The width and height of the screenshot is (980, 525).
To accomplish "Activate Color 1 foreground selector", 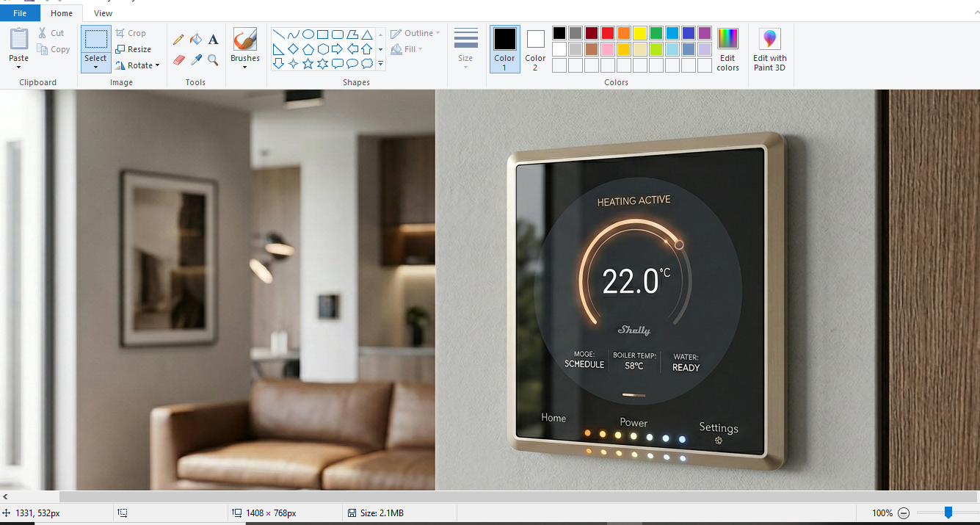I will coord(505,49).
